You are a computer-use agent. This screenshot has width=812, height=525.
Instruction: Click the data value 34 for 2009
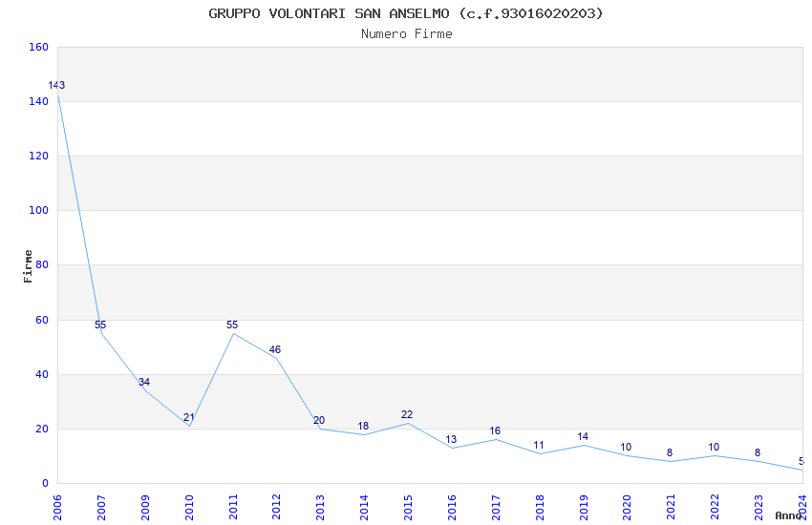point(144,382)
